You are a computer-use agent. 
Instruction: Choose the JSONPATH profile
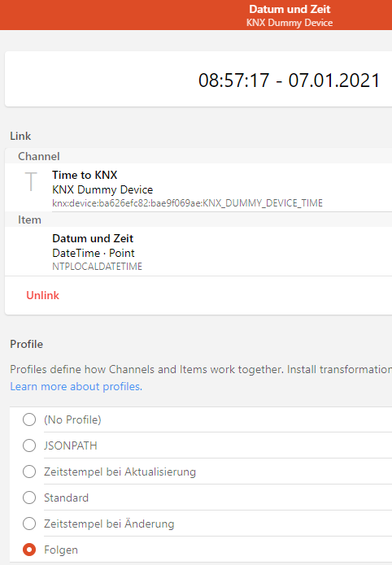tap(29, 445)
